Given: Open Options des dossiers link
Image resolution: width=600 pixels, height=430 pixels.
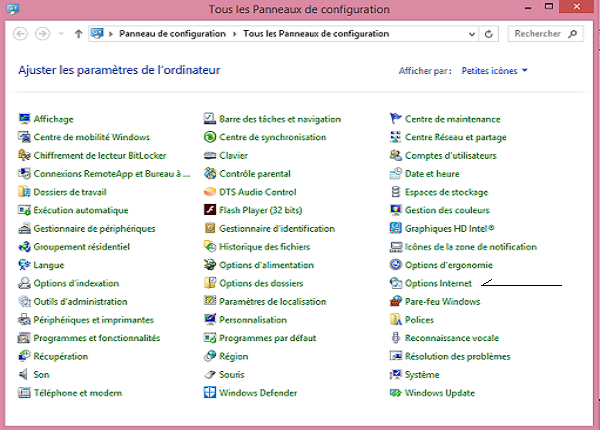Looking at the screenshot, I should click(x=261, y=283).
